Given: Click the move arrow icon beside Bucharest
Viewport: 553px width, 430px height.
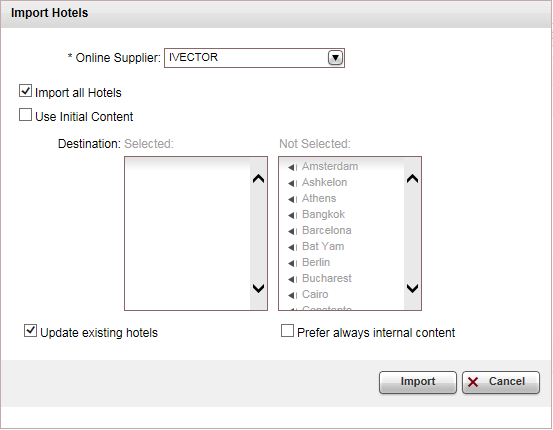Looking at the screenshot, I should point(292,279).
